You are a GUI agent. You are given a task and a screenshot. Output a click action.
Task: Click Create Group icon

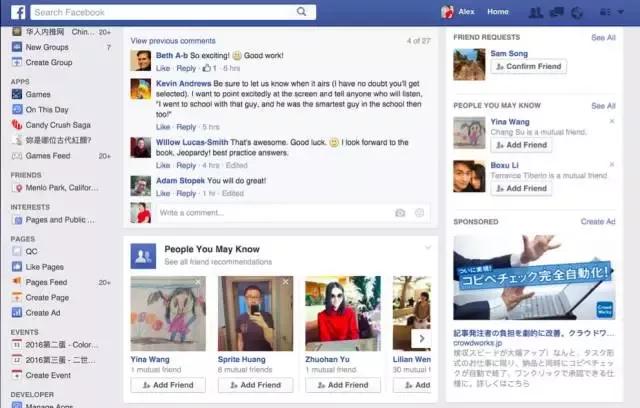(17, 62)
